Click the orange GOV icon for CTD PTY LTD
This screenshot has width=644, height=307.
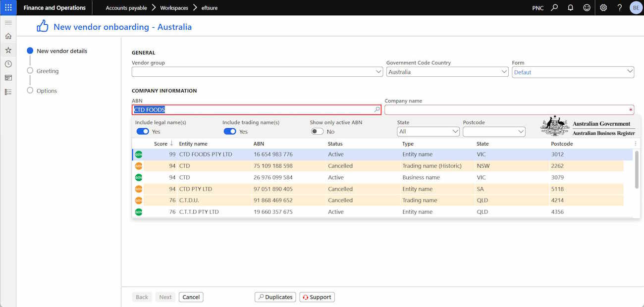pos(139,189)
